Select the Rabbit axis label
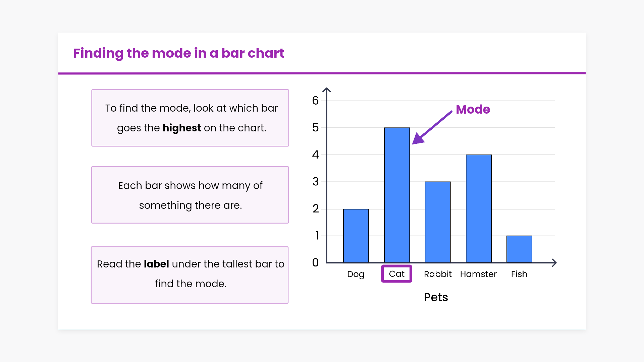Screen dimensions: 644x362 tap(438, 274)
